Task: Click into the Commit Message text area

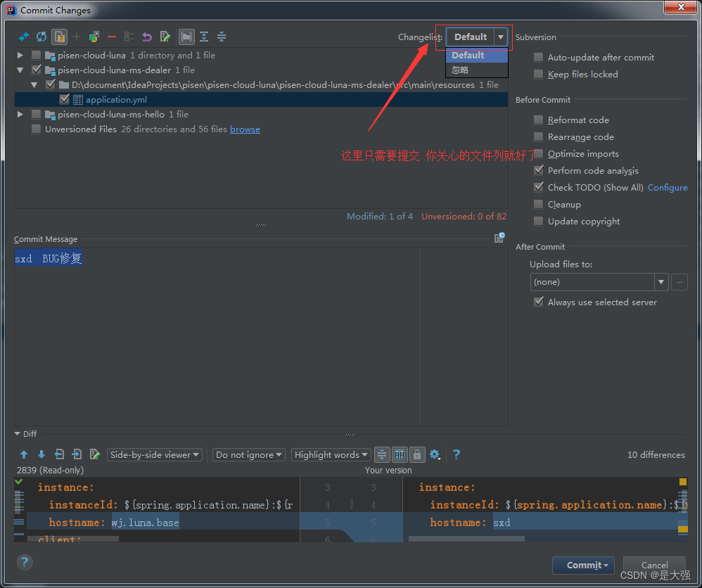Action: pos(262,337)
